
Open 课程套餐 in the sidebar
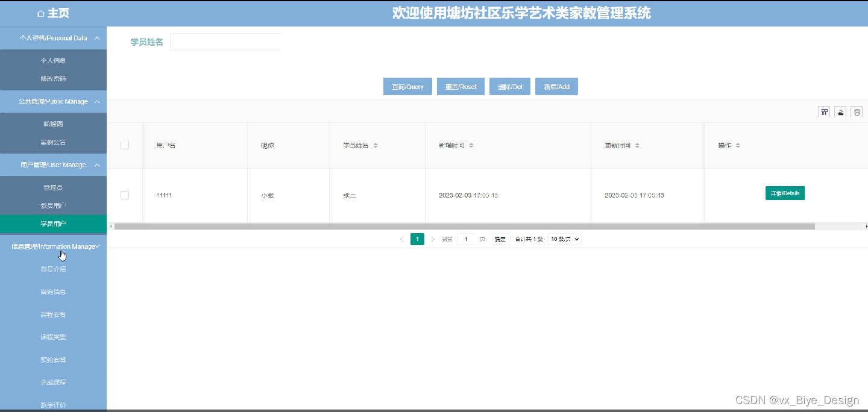[53, 314]
